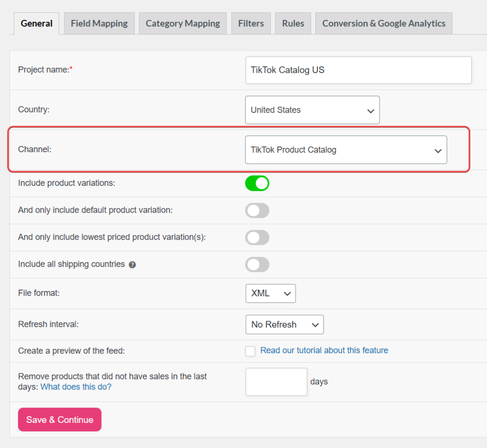Click the Project name input field
The width and height of the screenshot is (487, 448).
(359, 70)
